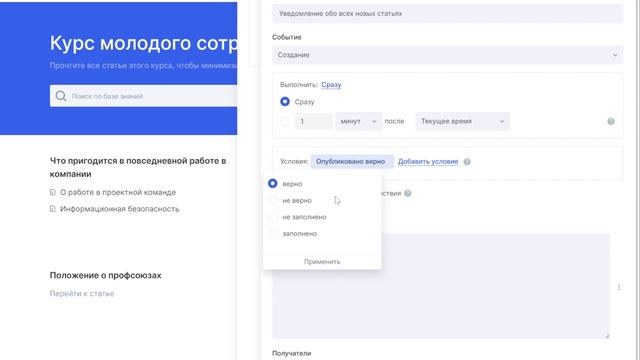640x360 pixels.
Task: Select the delayed time radio button
Action: (x=285, y=121)
